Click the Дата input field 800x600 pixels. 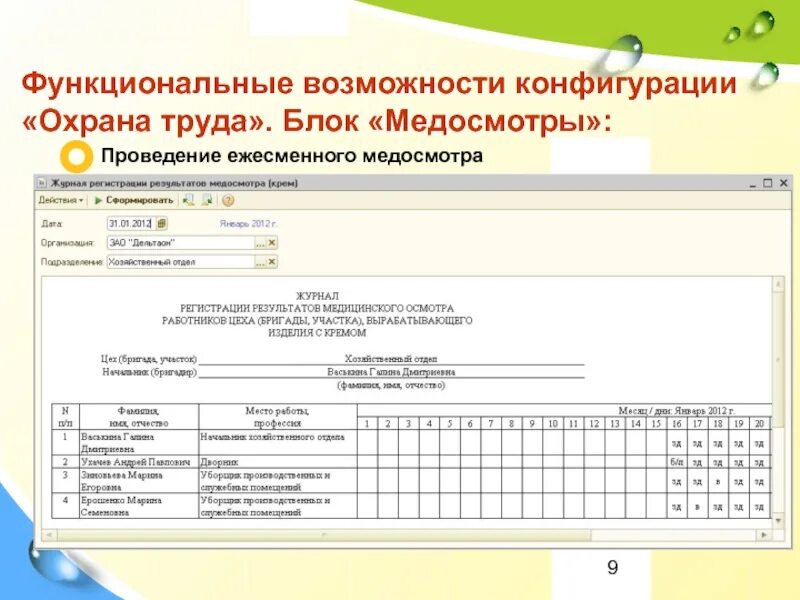(130, 223)
